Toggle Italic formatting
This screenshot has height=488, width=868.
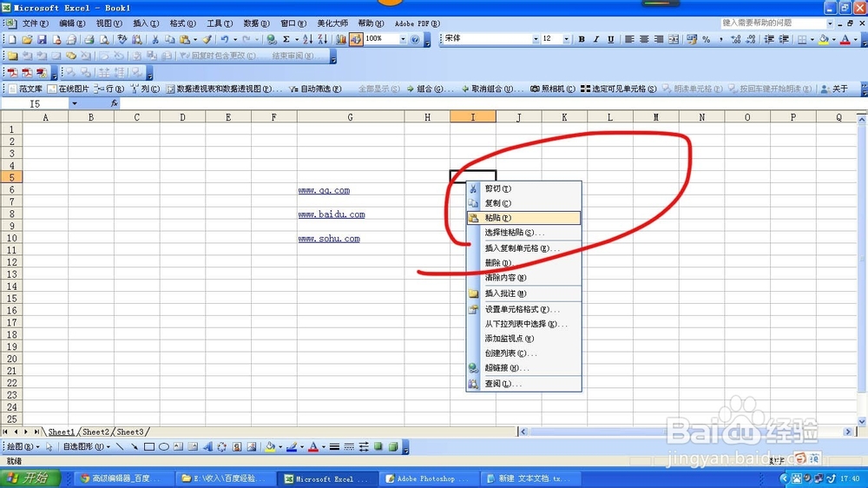tap(596, 39)
